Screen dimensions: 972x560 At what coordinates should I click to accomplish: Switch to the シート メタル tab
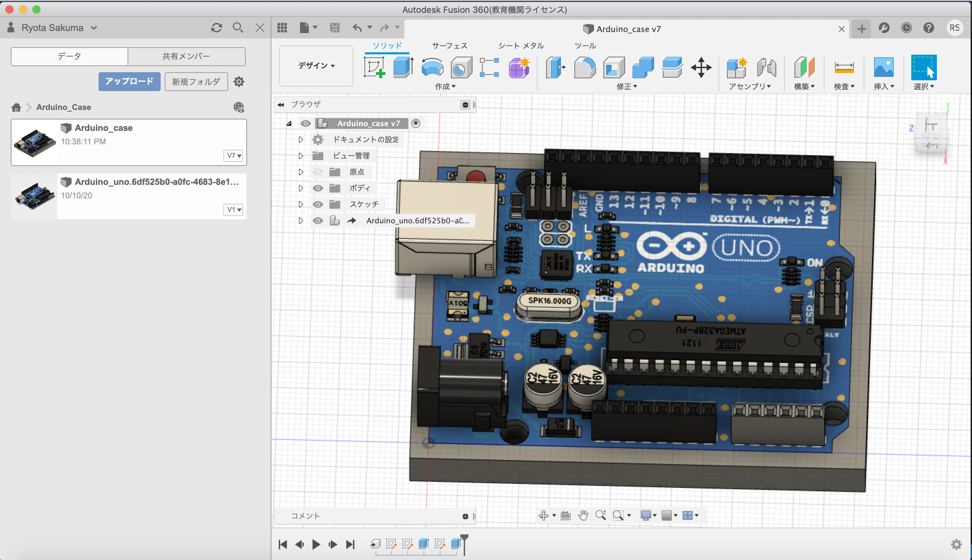pyautogui.click(x=521, y=46)
